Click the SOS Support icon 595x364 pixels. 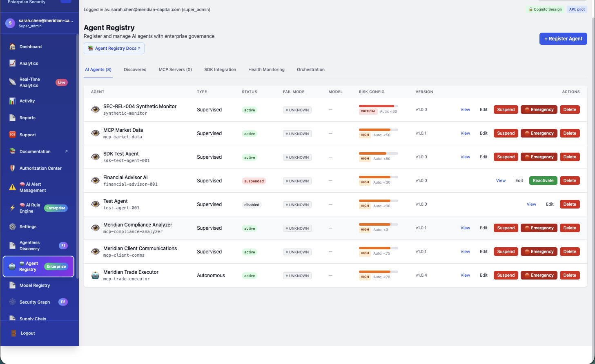point(13,135)
